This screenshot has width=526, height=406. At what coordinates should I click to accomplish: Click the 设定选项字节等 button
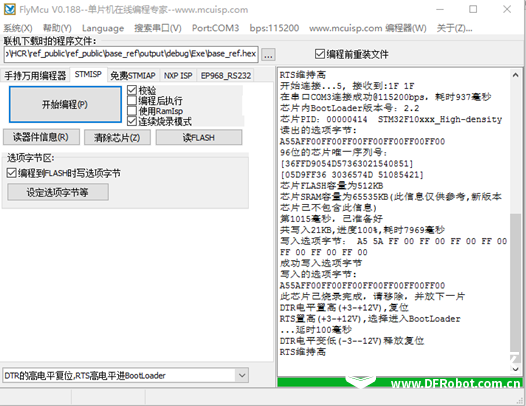pos(58,192)
